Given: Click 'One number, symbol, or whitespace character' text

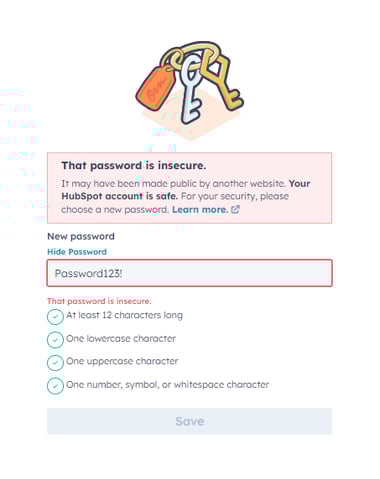Looking at the screenshot, I should pos(167,384).
